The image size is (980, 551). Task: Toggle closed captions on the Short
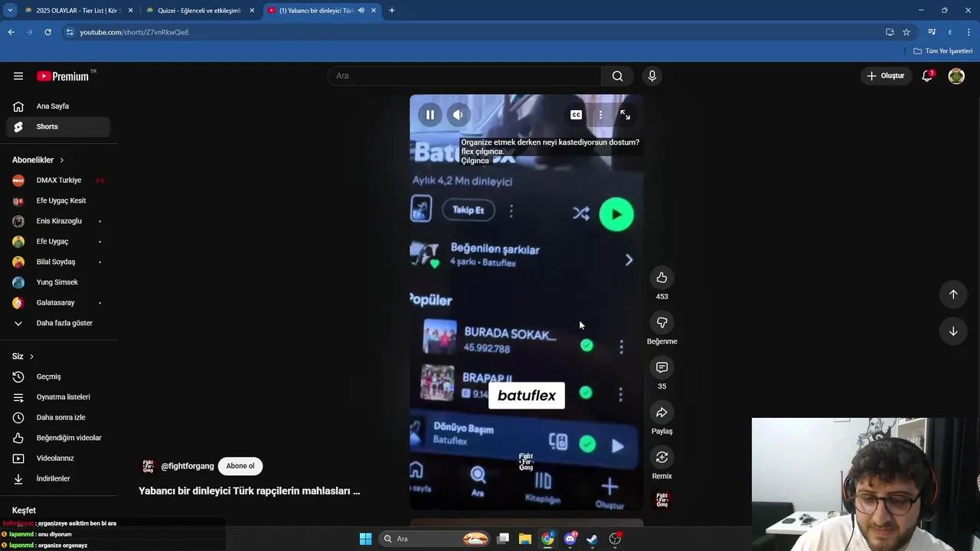[576, 115]
